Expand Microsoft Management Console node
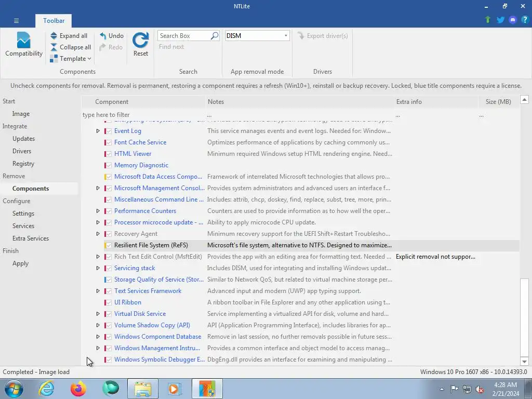532x399 pixels. tap(98, 188)
